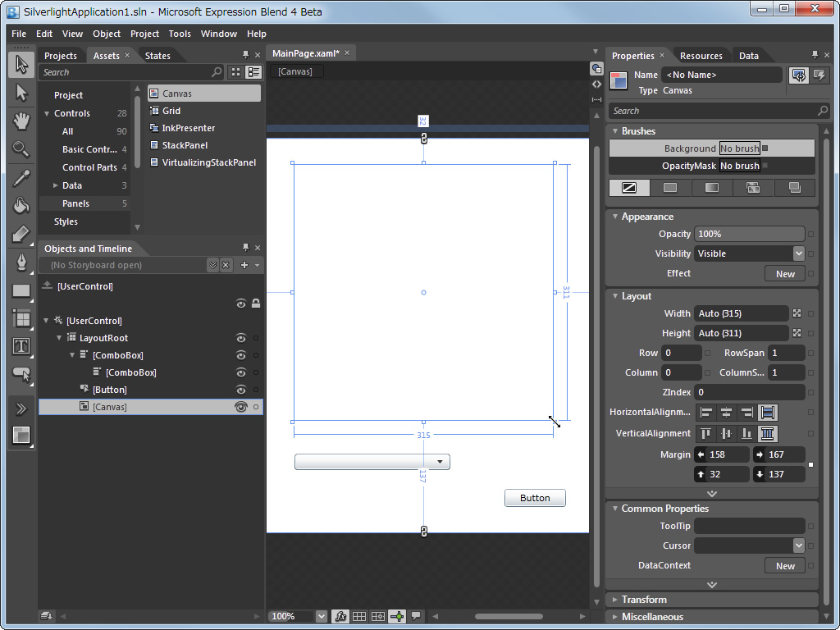Click inside the Assets panel search field
Screen dimensions: 840x630
pos(123,71)
